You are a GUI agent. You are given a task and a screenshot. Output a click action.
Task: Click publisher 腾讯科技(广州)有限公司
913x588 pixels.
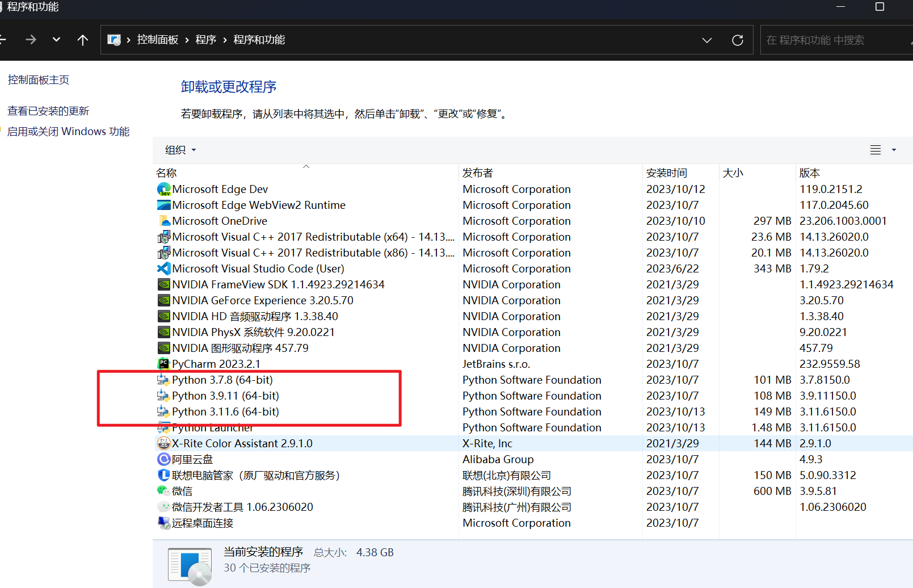pos(517,507)
